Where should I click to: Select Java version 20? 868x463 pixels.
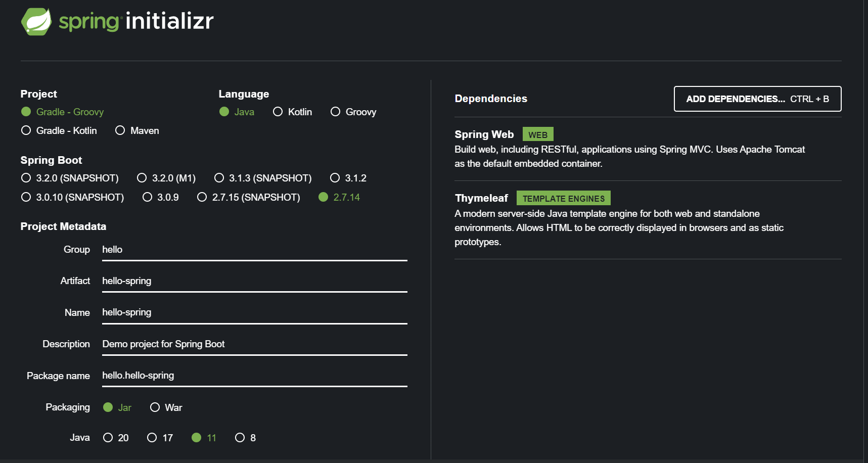tap(116, 438)
